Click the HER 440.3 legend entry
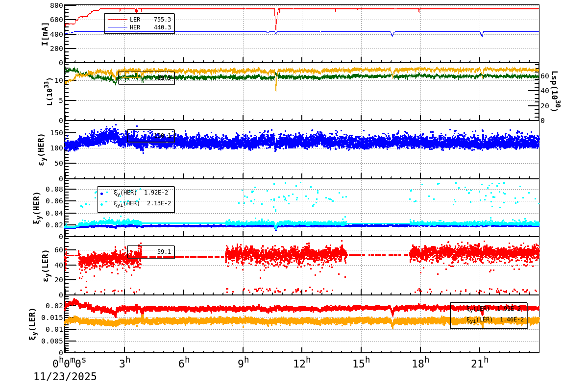 [x=150, y=27]
